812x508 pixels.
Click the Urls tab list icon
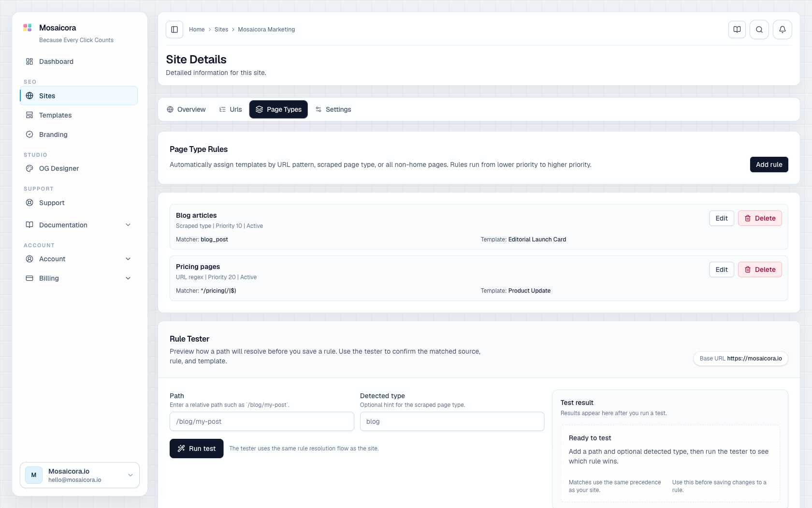click(222, 109)
